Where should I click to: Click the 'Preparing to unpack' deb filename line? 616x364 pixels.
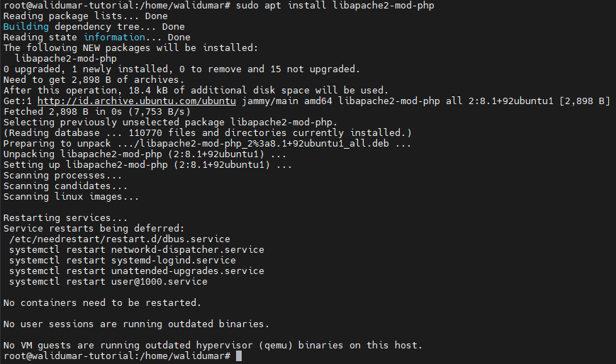[x=208, y=143]
